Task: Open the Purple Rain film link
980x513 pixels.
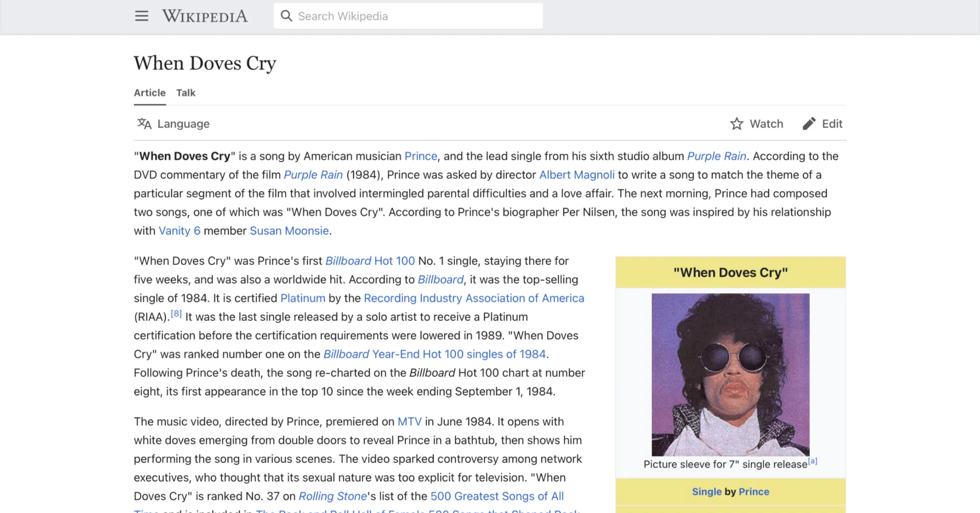Action: coord(313,175)
